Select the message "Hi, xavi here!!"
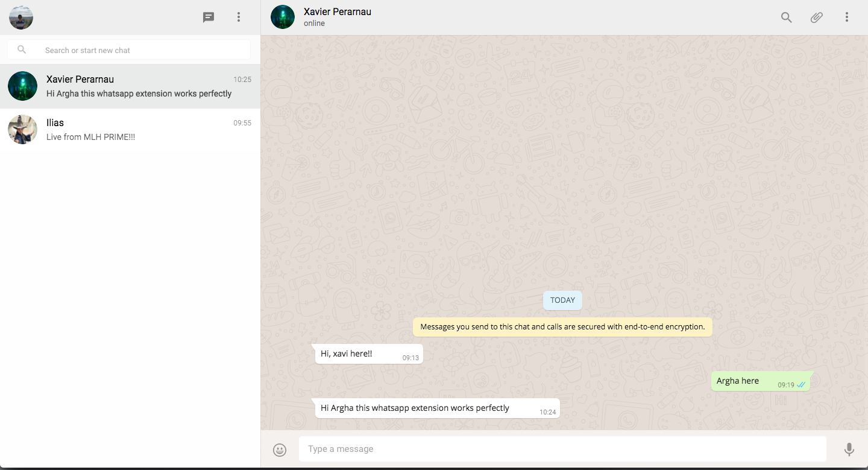This screenshot has width=868, height=470. [367, 354]
